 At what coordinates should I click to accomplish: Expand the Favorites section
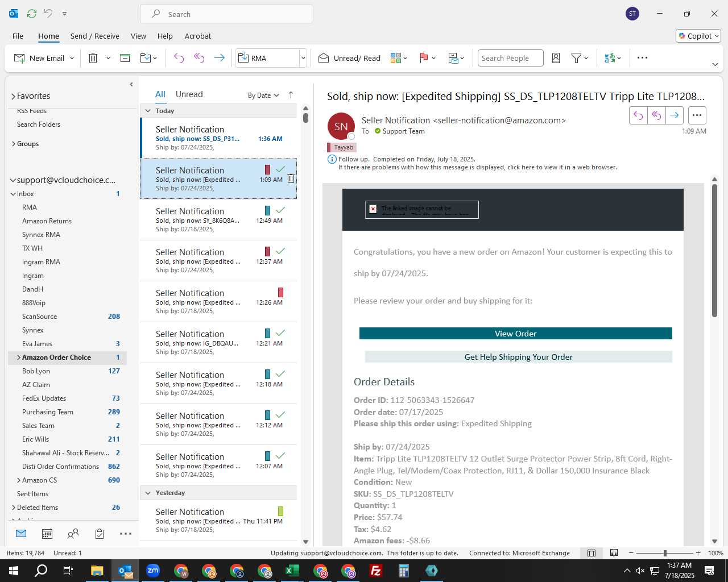(x=13, y=96)
